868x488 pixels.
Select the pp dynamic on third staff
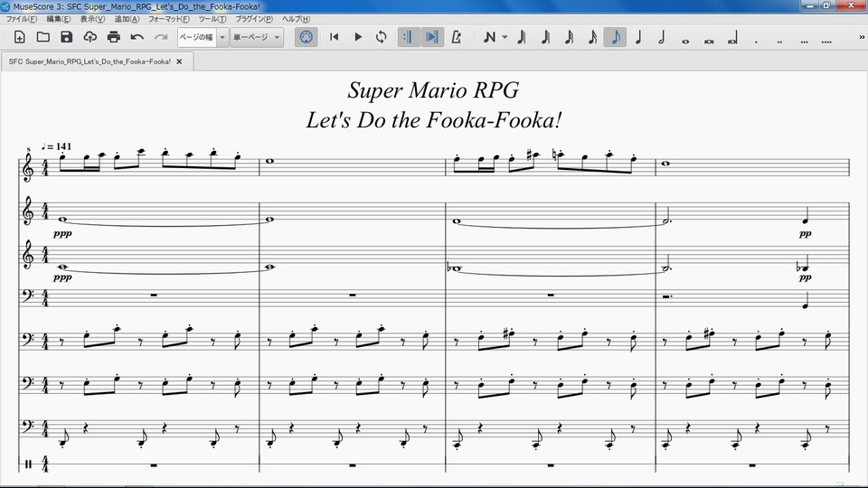805,277
